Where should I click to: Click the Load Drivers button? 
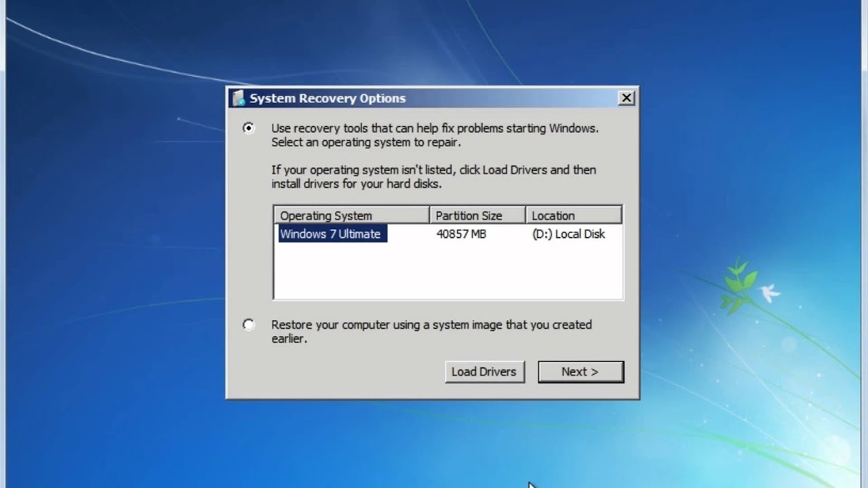[484, 371]
